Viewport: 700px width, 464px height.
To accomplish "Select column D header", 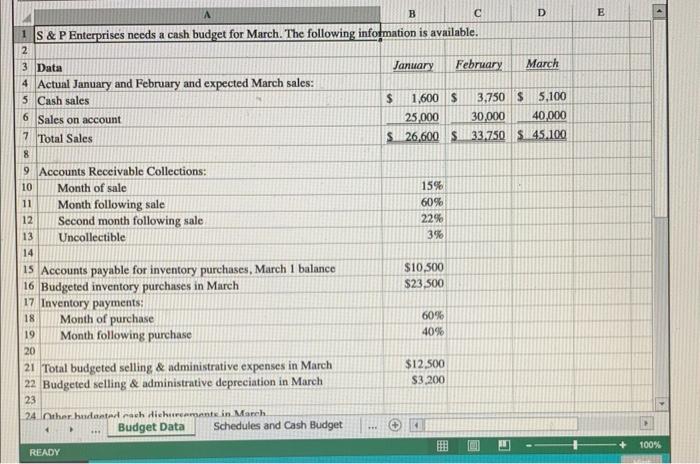I will [541, 13].
